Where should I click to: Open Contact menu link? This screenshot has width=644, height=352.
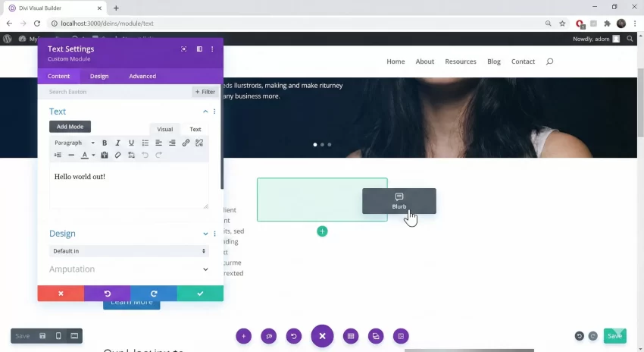click(x=523, y=61)
